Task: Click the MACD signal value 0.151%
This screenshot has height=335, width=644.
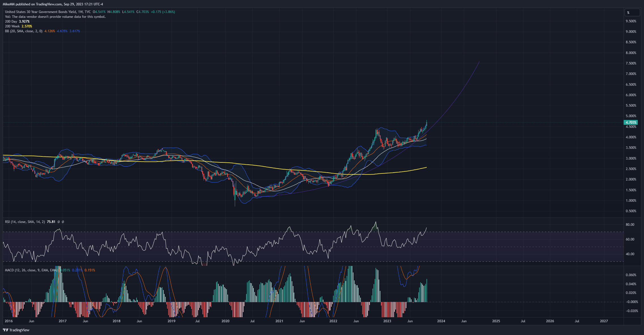Action: (90, 270)
